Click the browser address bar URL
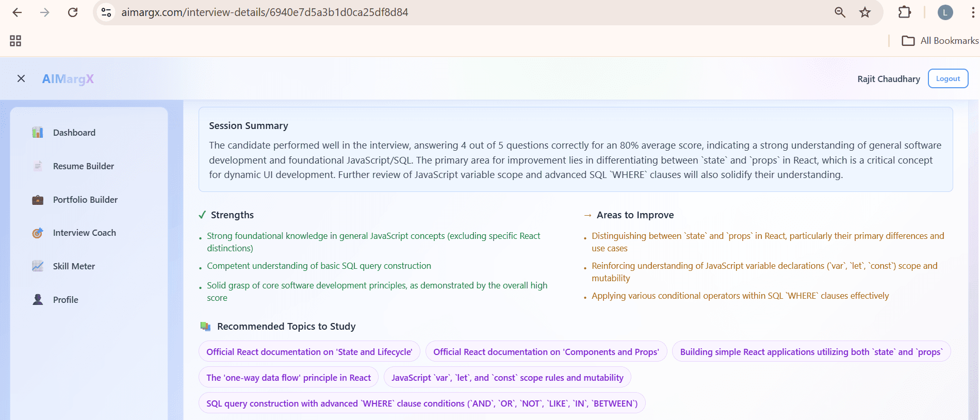 pyautogui.click(x=265, y=12)
